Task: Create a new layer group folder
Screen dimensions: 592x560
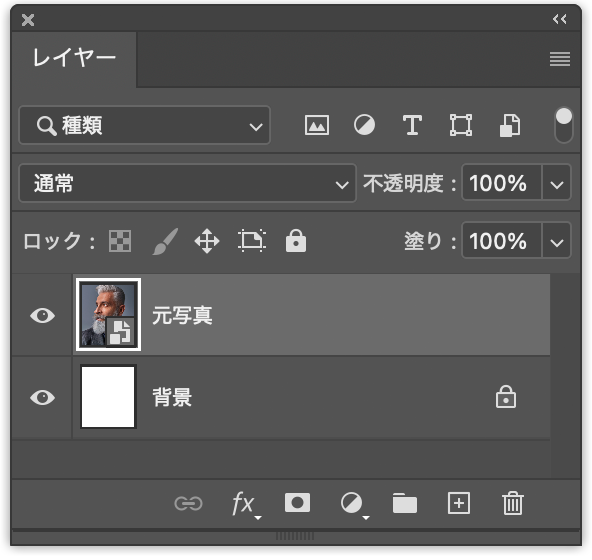Action: [405, 503]
